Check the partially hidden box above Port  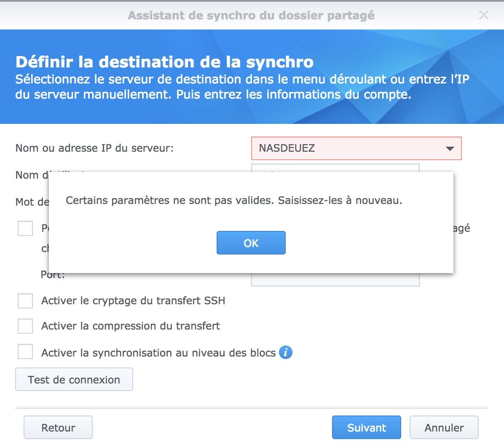(25, 228)
